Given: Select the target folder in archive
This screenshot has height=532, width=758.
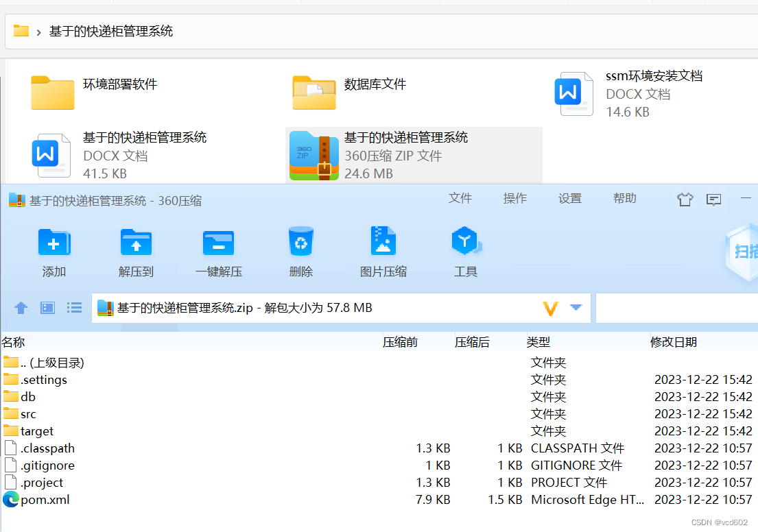Looking at the screenshot, I should point(379,431).
